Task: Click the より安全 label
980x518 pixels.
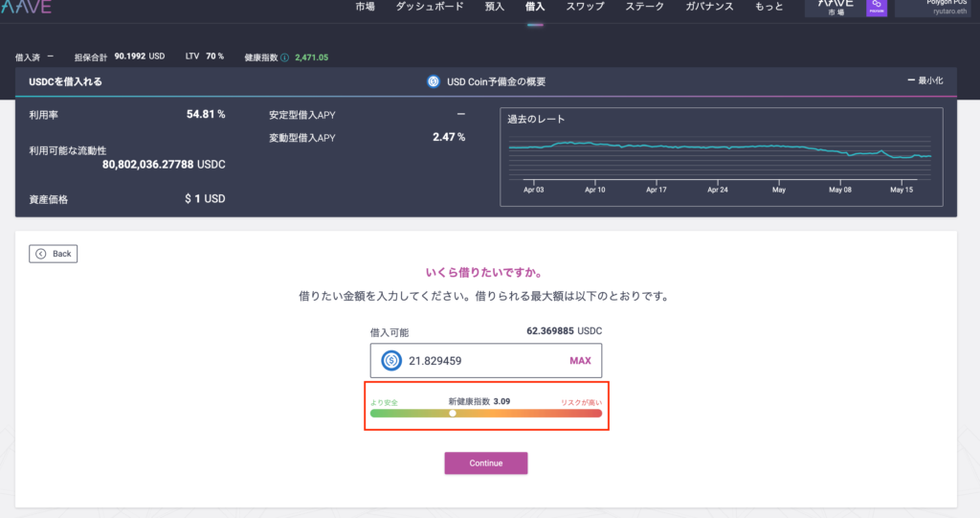Action: tap(384, 402)
